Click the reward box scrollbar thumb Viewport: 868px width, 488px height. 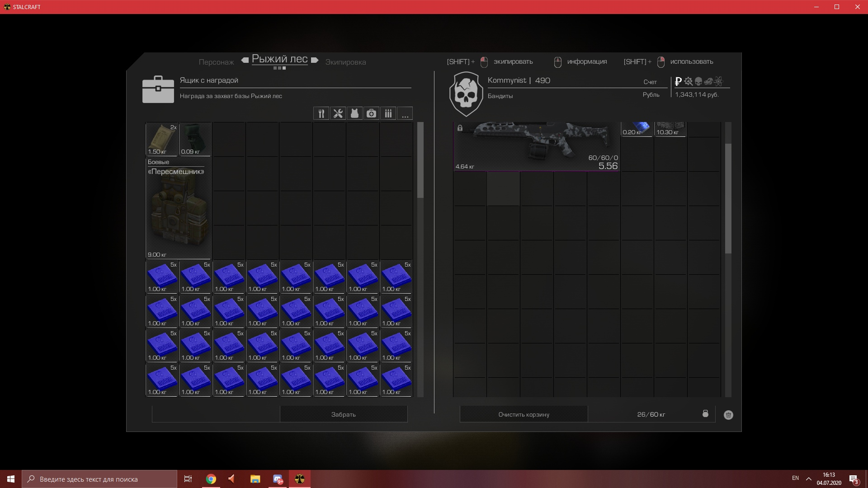click(x=420, y=160)
